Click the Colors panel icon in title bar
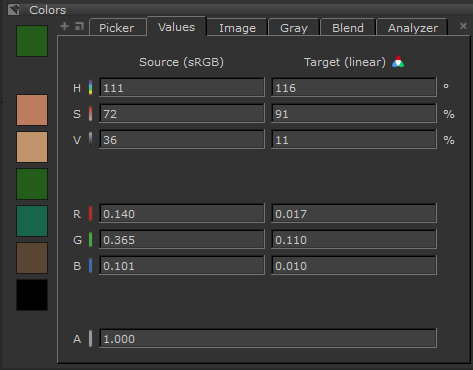Image resolution: width=473 pixels, height=370 pixels. [x=14, y=10]
